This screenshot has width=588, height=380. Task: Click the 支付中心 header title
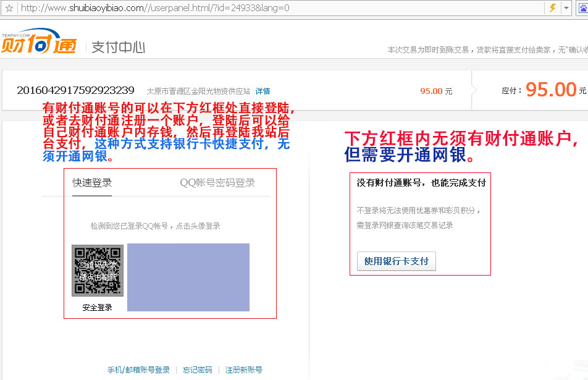click(119, 47)
